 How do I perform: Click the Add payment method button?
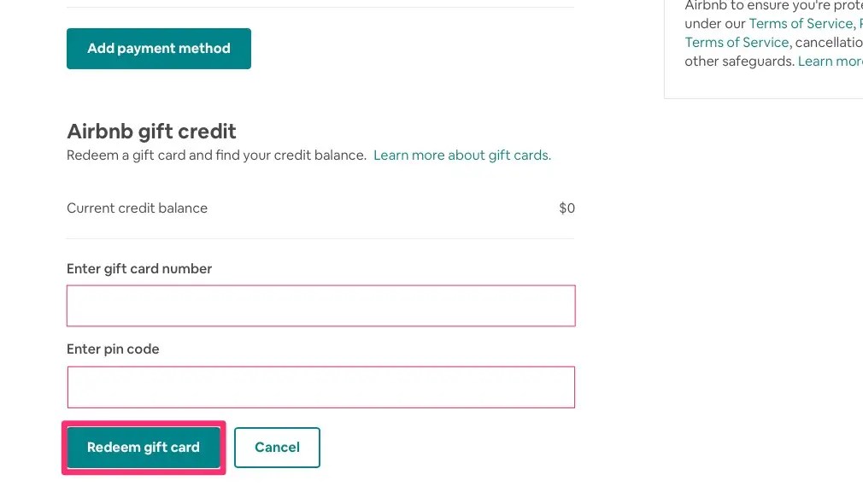point(159,49)
